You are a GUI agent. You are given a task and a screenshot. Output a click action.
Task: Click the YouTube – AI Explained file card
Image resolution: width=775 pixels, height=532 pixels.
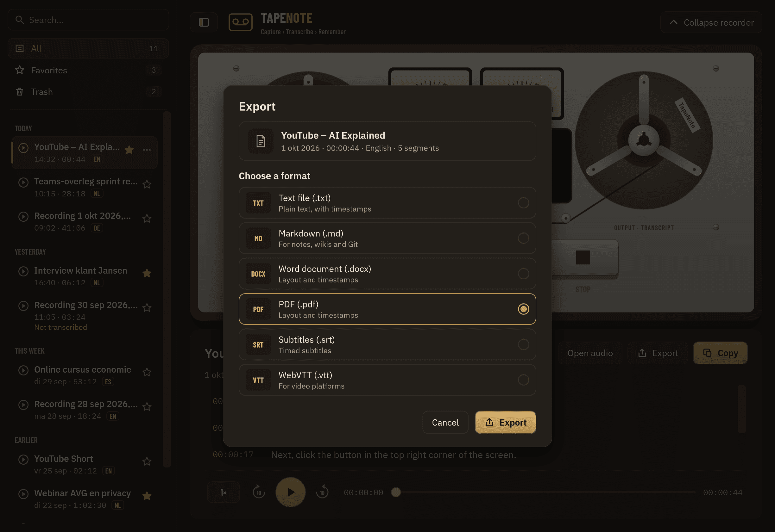(x=387, y=141)
